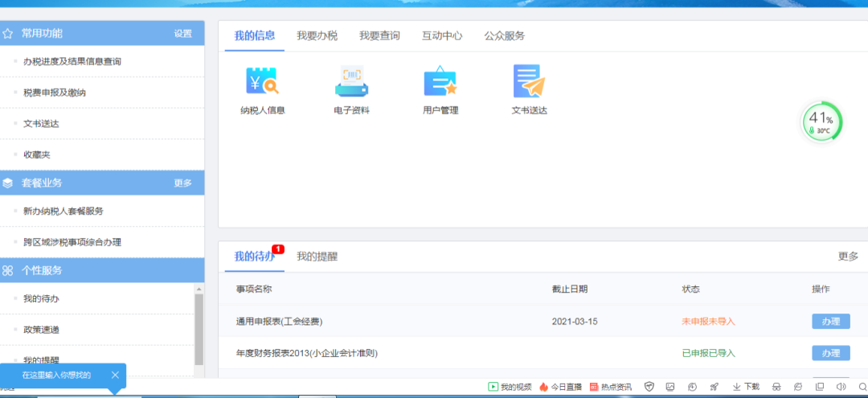Click the 截止日期 column header

570,289
